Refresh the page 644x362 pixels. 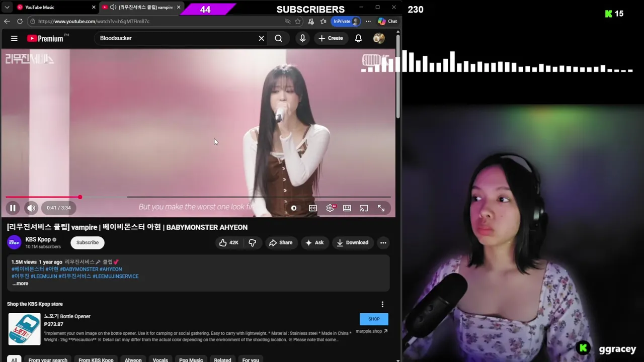point(20,21)
